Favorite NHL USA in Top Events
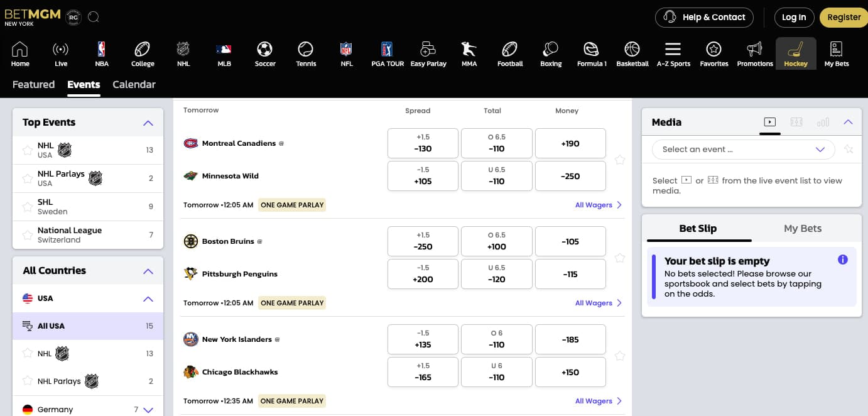 click(x=28, y=150)
